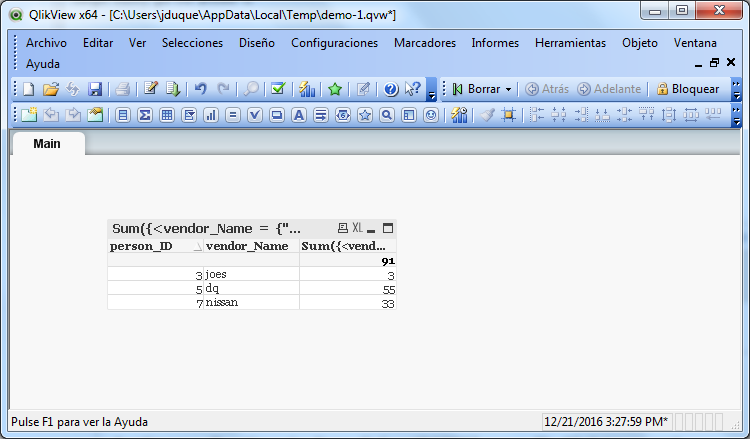Click the Bloquear lock button
This screenshot has height=439, width=750.
pos(688,89)
